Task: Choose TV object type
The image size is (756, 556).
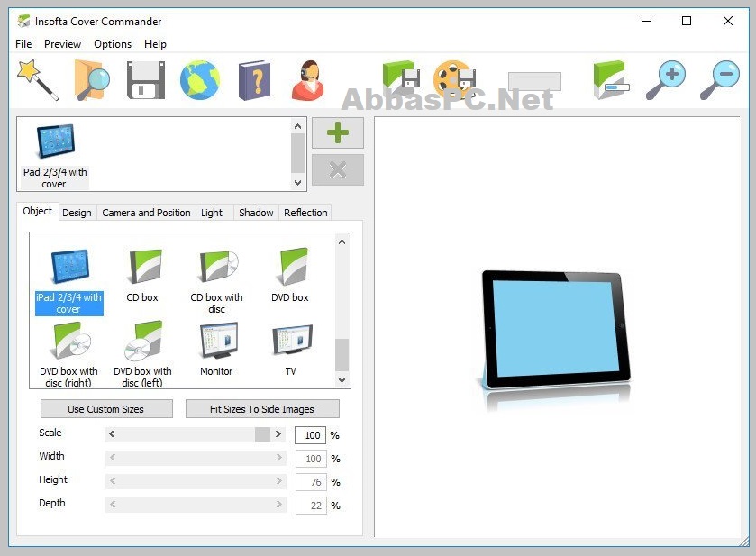Action: pyautogui.click(x=291, y=349)
